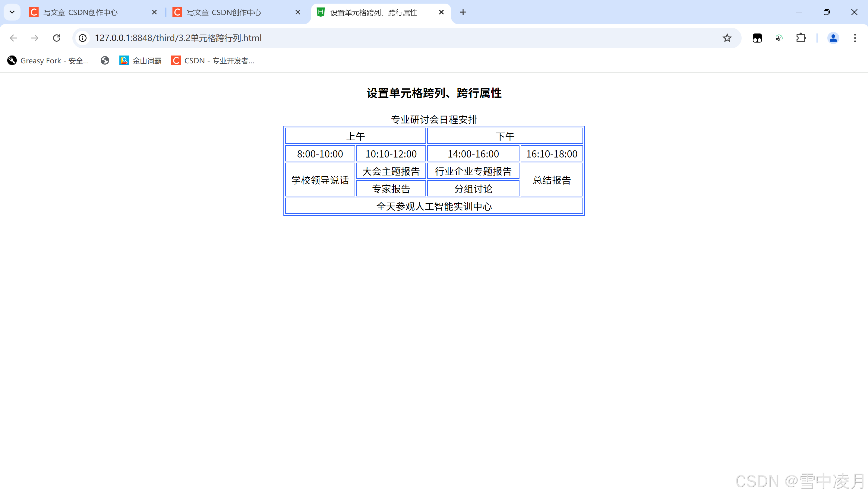Open the tab search dropdown arrow
The width and height of the screenshot is (868, 496).
point(12,12)
